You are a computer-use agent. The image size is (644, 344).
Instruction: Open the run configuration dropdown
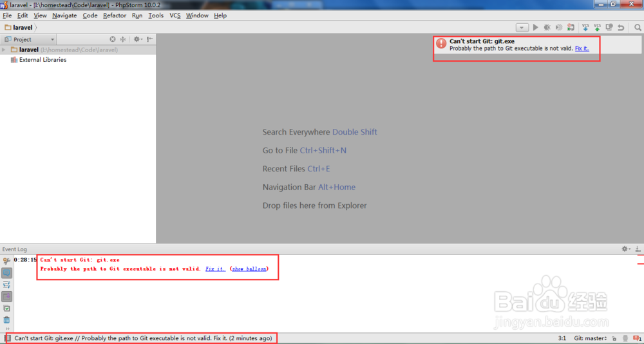pyautogui.click(x=522, y=28)
